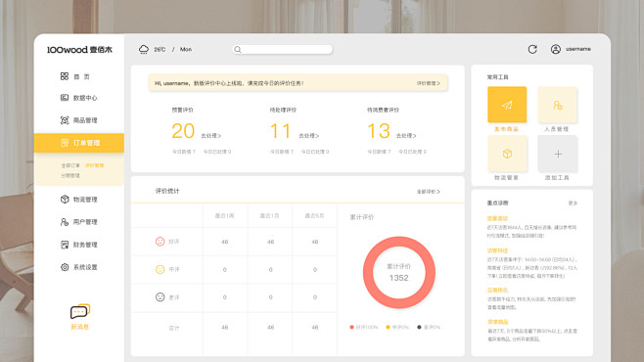
Task: Click the 1352 total inside the donut
Action: tap(398, 278)
